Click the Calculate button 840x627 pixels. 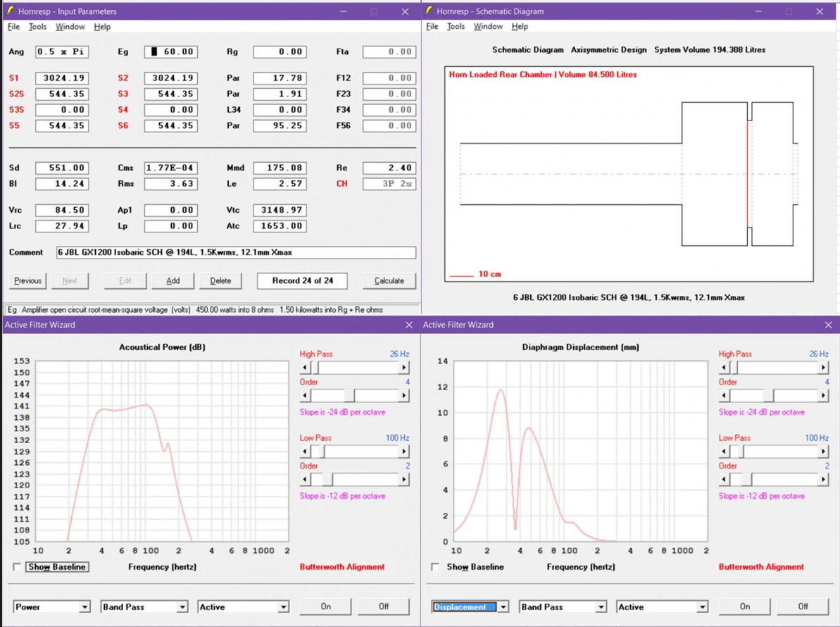click(389, 281)
